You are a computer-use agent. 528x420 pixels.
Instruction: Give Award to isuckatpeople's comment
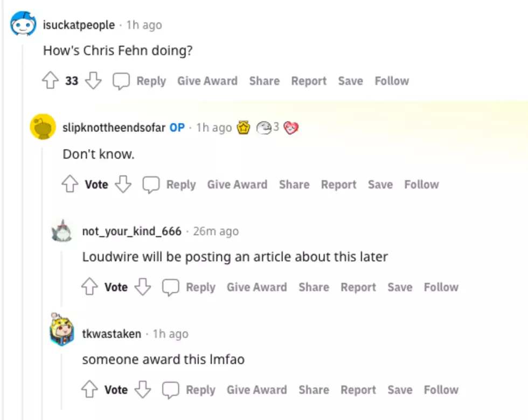point(207,81)
